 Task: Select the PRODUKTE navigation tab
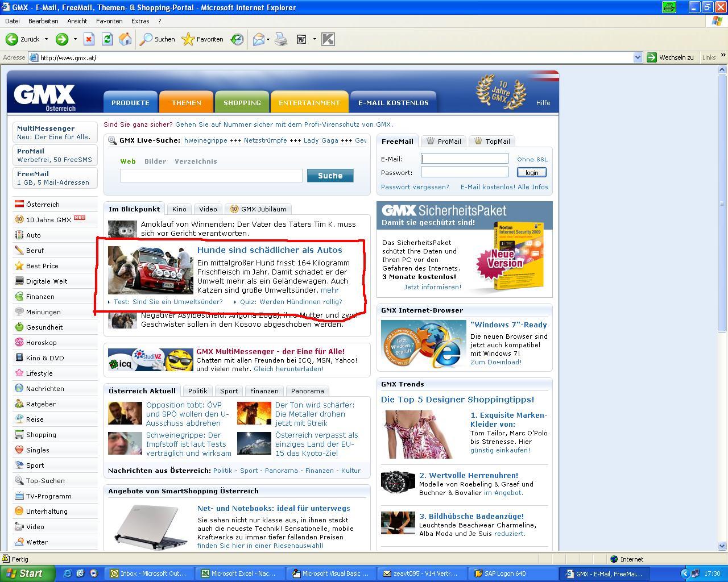tap(130, 102)
